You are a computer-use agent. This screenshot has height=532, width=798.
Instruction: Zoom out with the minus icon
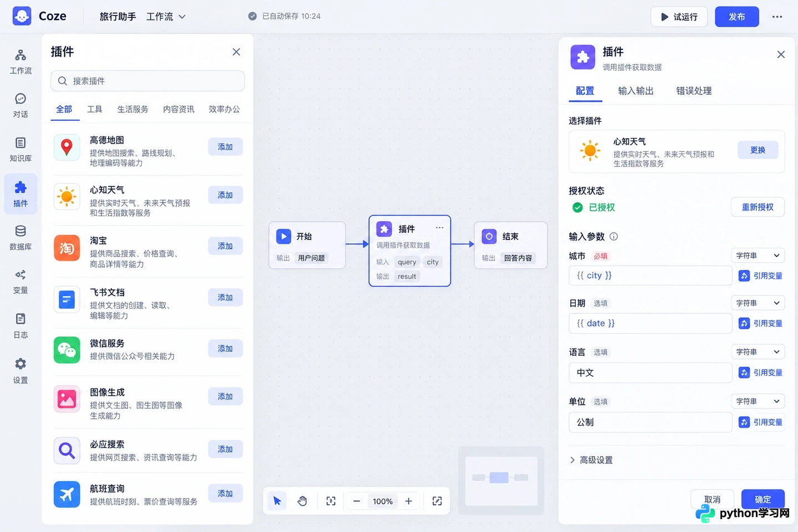356,501
